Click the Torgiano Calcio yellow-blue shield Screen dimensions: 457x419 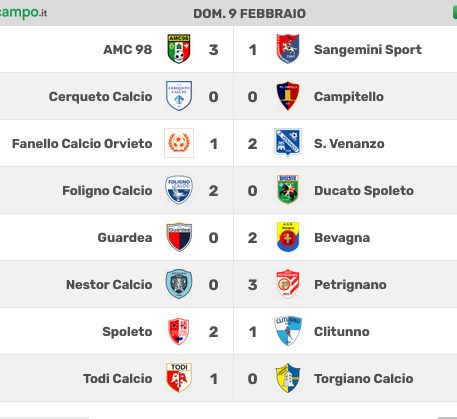pyautogui.click(x=288, y=378)
